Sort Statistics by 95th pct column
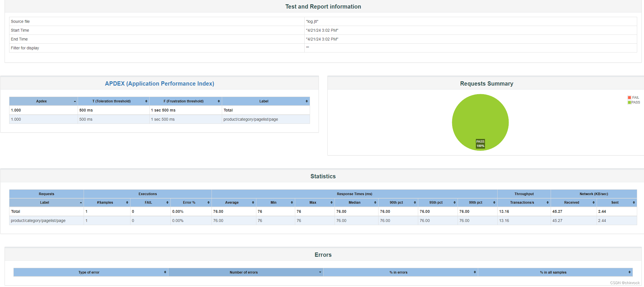Viewport: 644px width, 287px height. click(438, 203)
